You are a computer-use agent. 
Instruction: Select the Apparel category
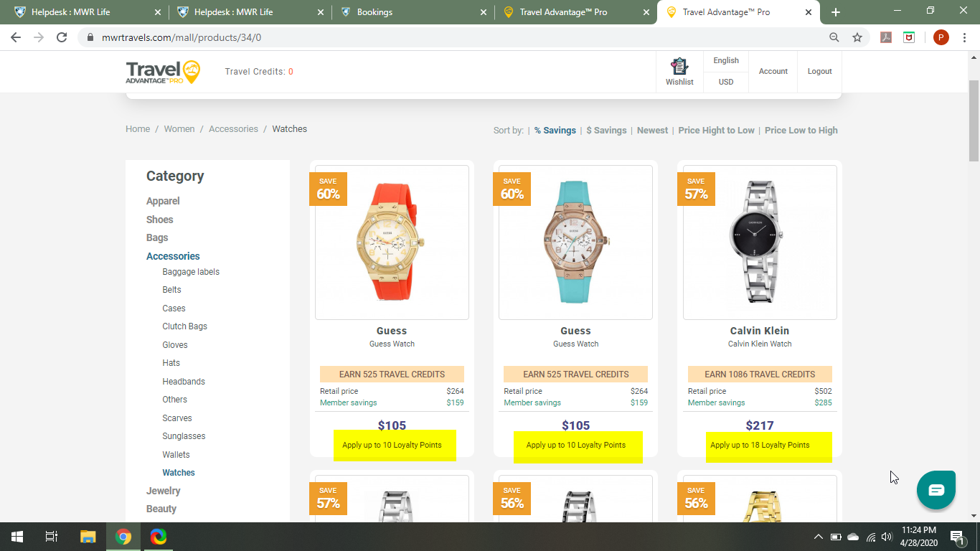(163, 202)
